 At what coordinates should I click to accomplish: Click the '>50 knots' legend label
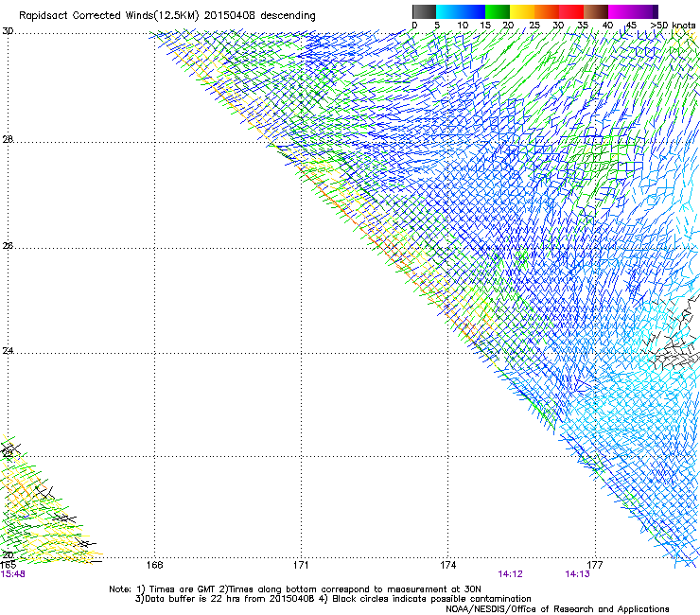(673, 26)
